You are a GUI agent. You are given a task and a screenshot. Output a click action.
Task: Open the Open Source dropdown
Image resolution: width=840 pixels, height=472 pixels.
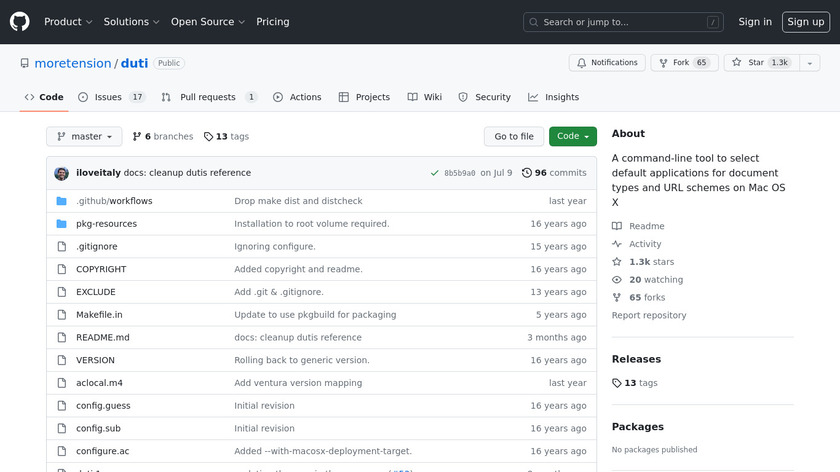click(x=208, y=22)
